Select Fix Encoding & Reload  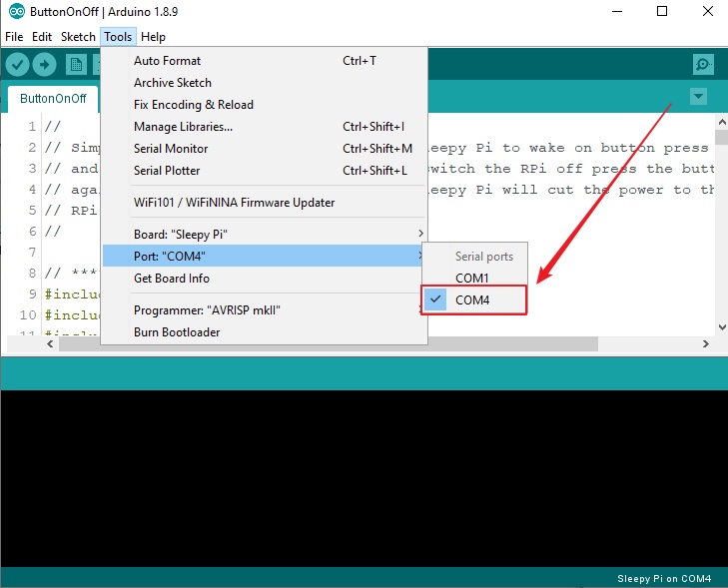(265, 105)
